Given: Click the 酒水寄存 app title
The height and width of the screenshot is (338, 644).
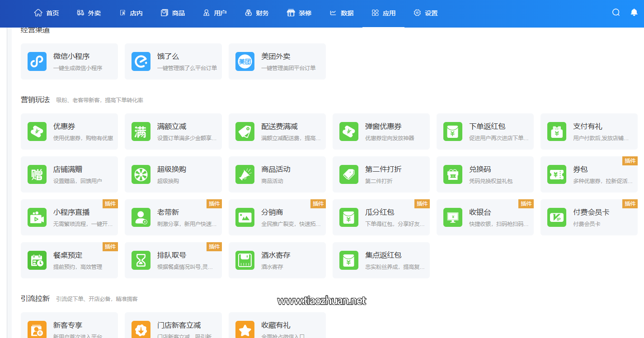Looking at the screenshot, I should tap(276, 255).
